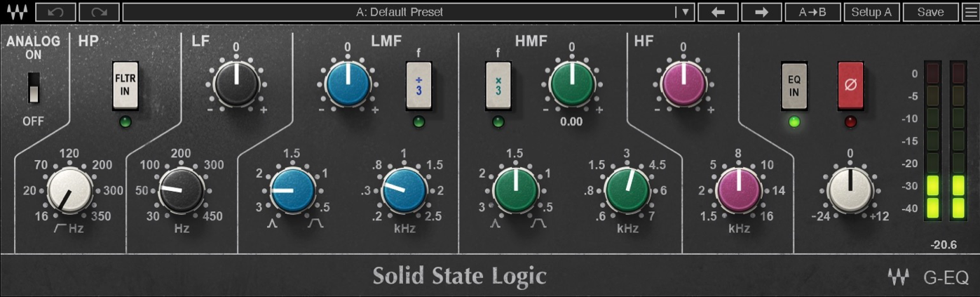Screen dimensions: 980x297
Task: Click the HMF gain value 0.00
Action: tap(572, 121)
